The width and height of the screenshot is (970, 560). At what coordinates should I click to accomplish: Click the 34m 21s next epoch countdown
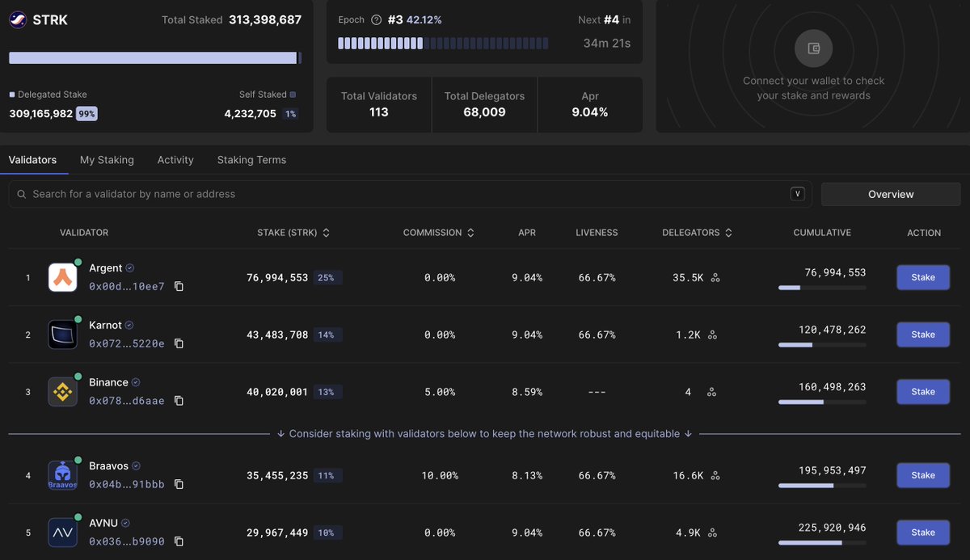click(x=607, y=43)
